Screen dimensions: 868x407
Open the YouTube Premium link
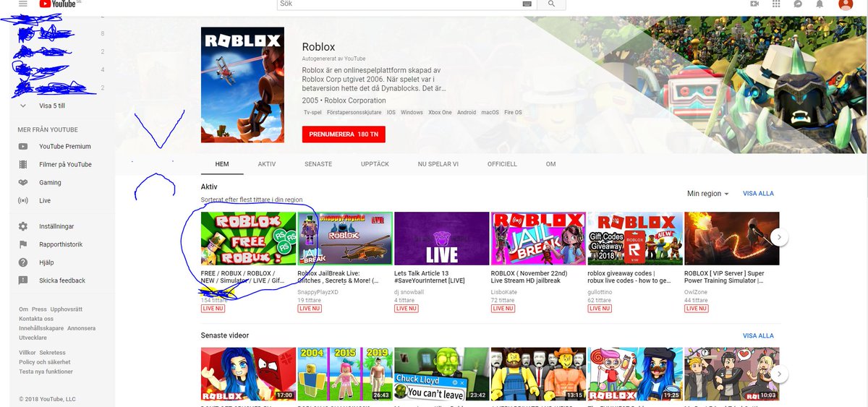click(65, 147)
